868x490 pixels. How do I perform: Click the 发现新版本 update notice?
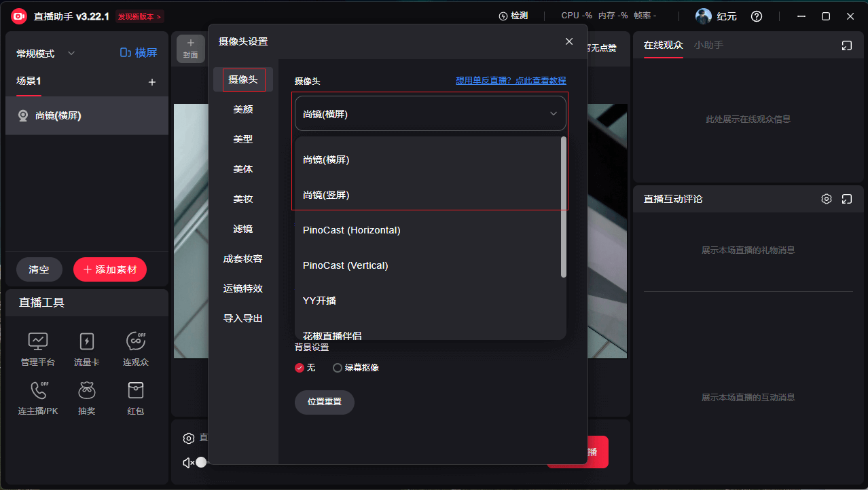click(x=139, y=16)
